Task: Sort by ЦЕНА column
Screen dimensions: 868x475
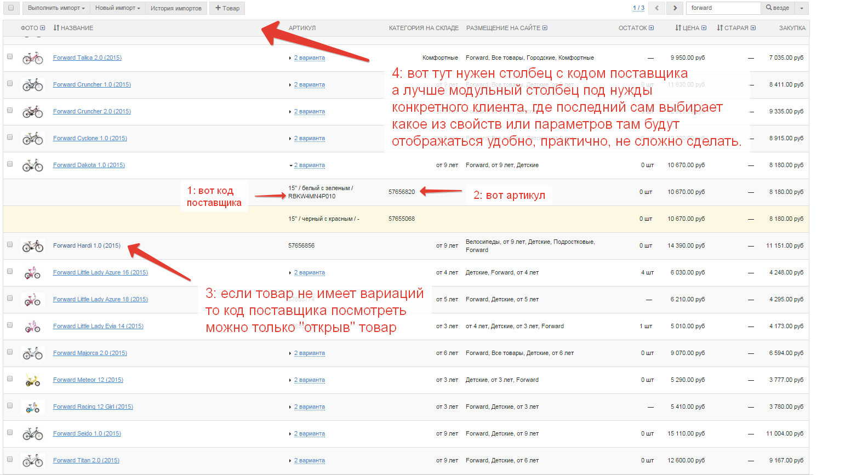Action: coord(687,28)
